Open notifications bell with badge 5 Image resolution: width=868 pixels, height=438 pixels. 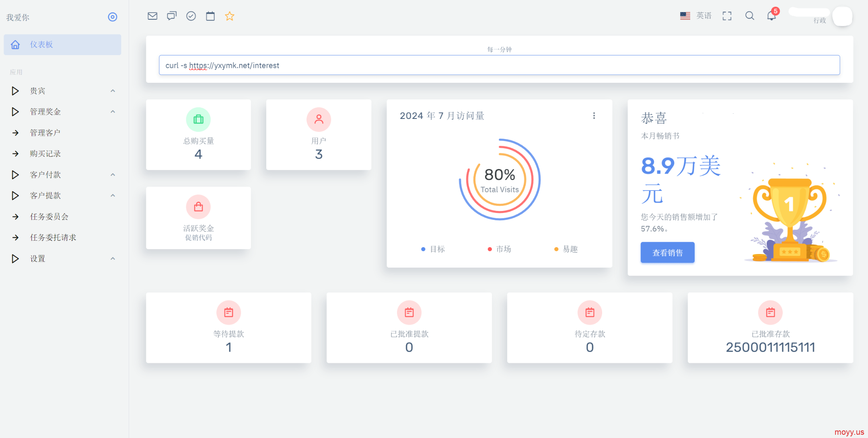click(771, 15)
